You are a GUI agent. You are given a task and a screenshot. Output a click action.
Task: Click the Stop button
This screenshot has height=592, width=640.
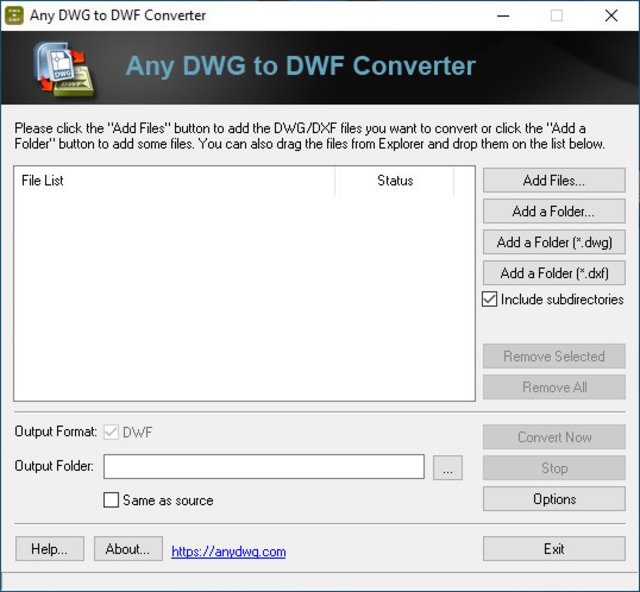[554, 468]
